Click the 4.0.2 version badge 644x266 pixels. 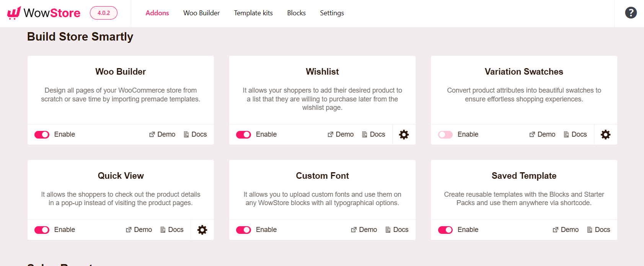103,13
